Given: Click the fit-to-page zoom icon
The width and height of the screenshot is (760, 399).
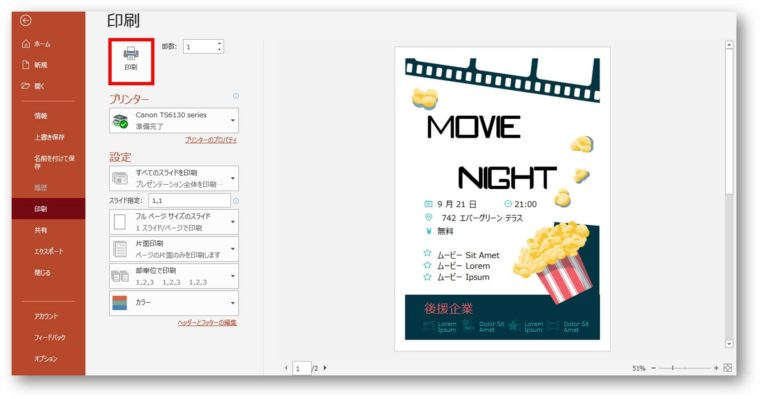Looking at the screenshot, I should [x=727, y=368].
